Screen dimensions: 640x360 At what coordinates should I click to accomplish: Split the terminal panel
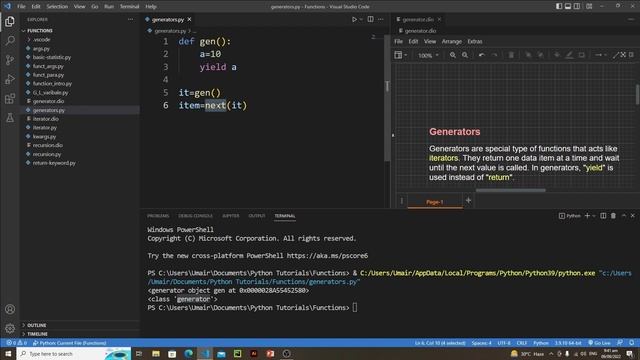coord(603,216)
